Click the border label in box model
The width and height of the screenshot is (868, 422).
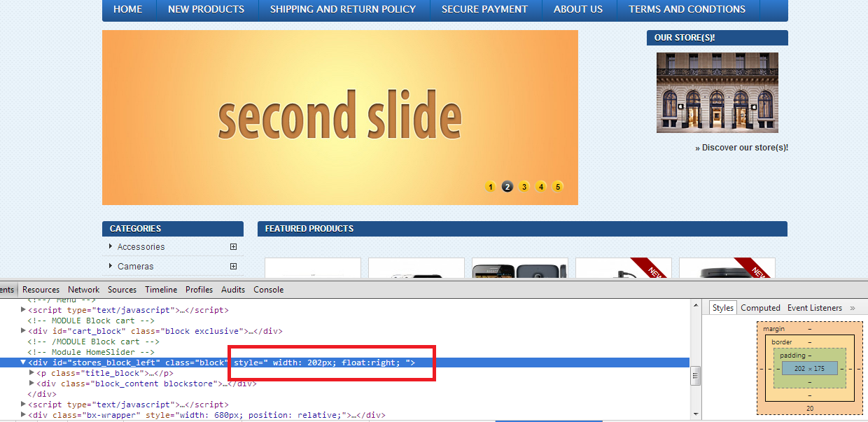pos(782,342)
